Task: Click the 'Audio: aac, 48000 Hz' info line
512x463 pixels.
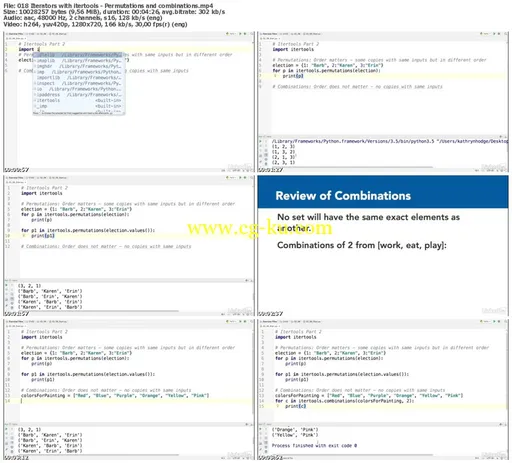Action: [83, 18]
